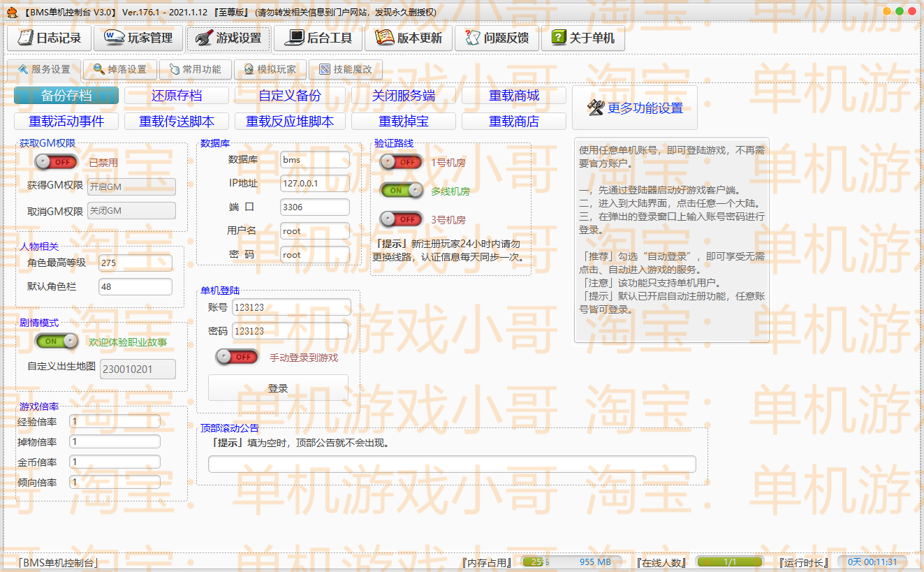Toggle 1号机房 switch
The height and width of the screenshot is (572, 924).
pos(401,162)
